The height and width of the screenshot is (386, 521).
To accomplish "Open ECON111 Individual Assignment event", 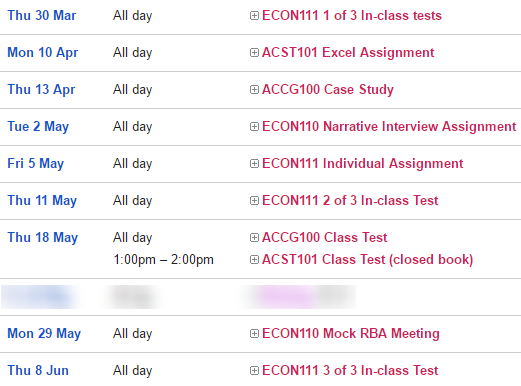I will tap(363, 164).
